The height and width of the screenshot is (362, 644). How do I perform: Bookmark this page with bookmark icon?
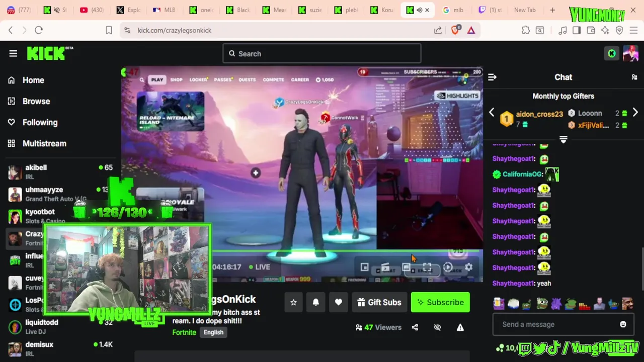(109, 30)
